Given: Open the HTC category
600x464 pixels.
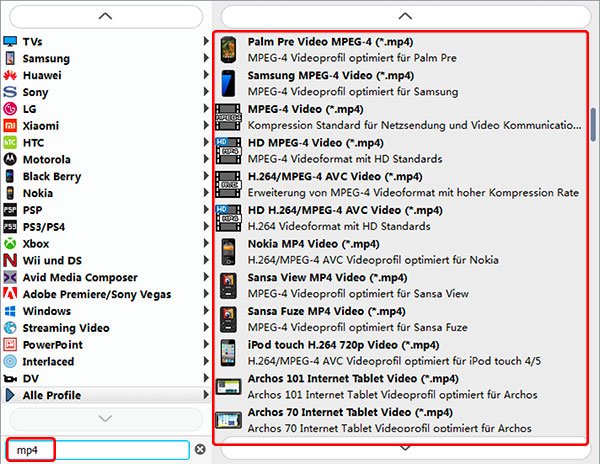Looking at the screenshot, I should pos(106,142).
